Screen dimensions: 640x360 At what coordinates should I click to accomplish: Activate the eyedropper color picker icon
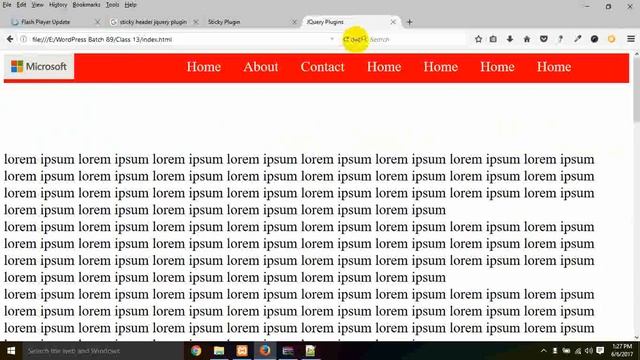click(x=577, y=39)
